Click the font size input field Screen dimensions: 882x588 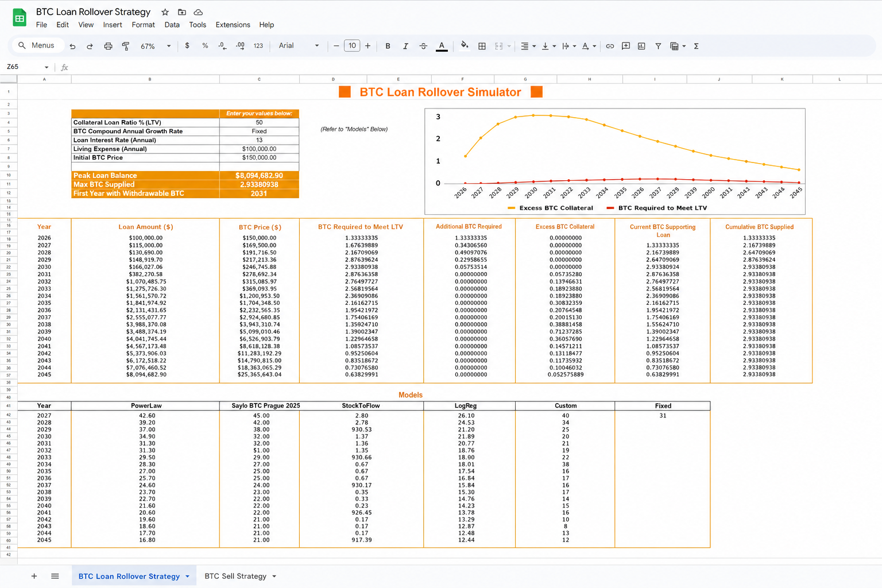click(352, 46)
